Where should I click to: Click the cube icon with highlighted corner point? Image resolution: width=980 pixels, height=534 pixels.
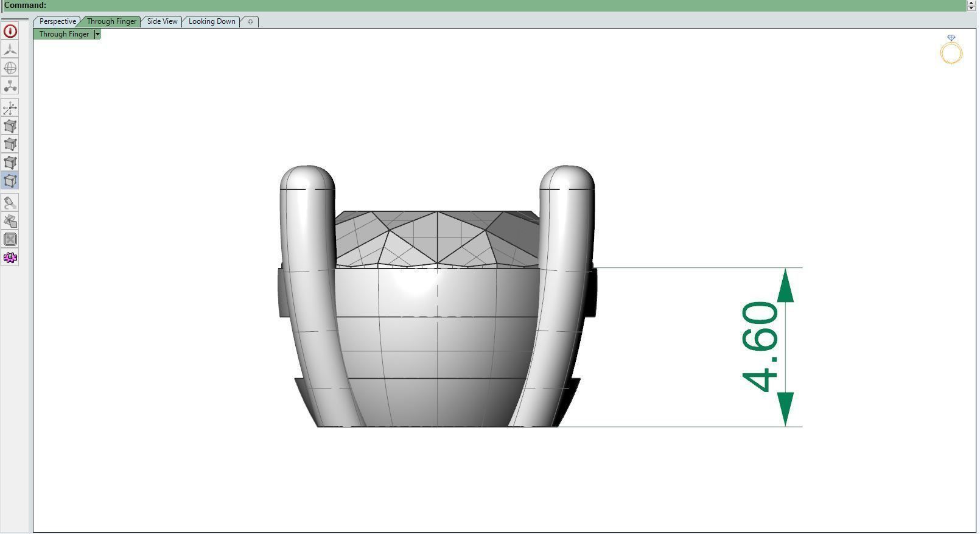[10, 126]
